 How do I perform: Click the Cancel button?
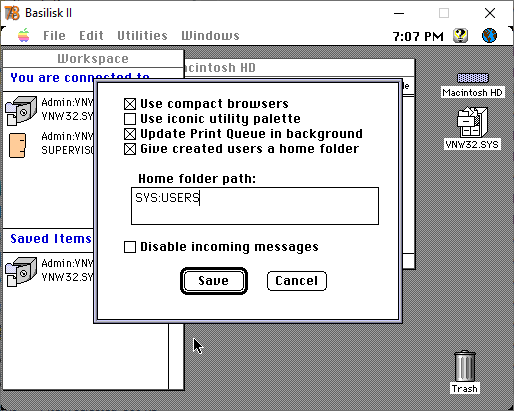click(x=297, y=281)
